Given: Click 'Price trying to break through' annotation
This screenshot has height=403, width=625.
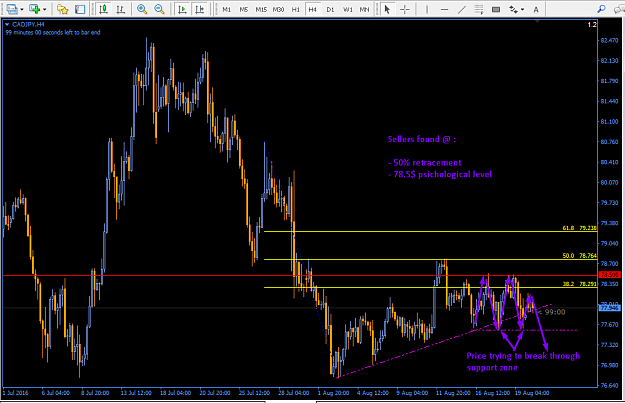Looking at the screenshot, I should point(523,356).
